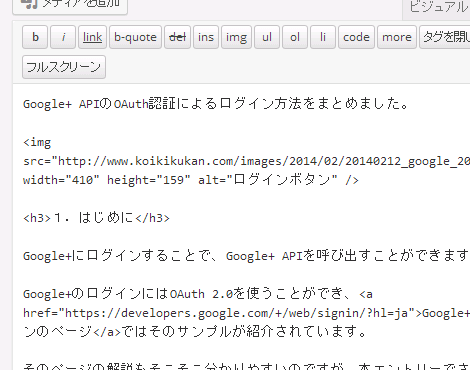Click the li list item button
This screenshot has width=470, height=370.
point(323,37)
